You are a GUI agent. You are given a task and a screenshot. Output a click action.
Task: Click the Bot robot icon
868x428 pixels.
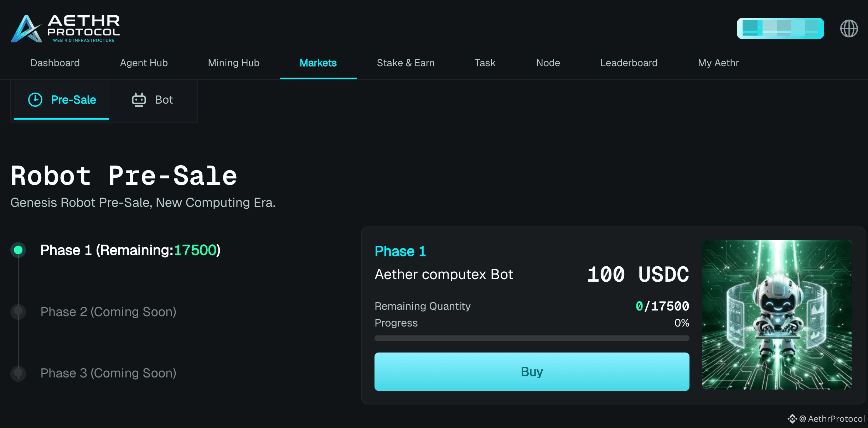click(x=139, y=100)
